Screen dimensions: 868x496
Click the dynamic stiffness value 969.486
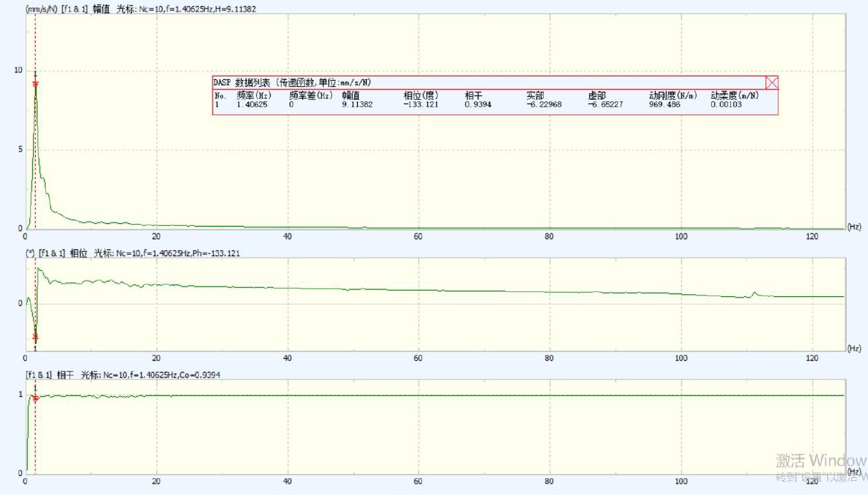click(664, 105)
